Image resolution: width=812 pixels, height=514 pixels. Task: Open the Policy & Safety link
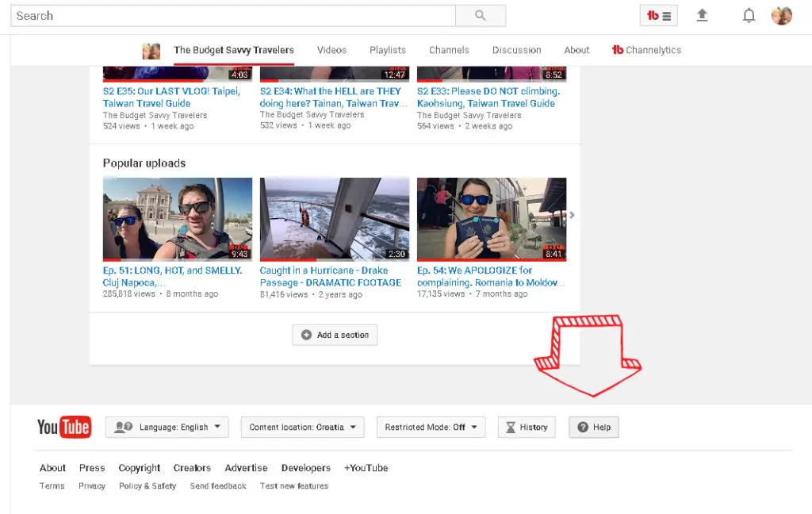coord(147,486)
